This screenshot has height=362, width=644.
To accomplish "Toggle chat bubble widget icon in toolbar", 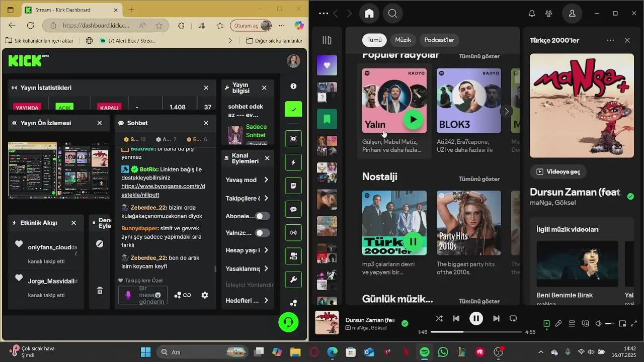I will (x=293, y=209).
